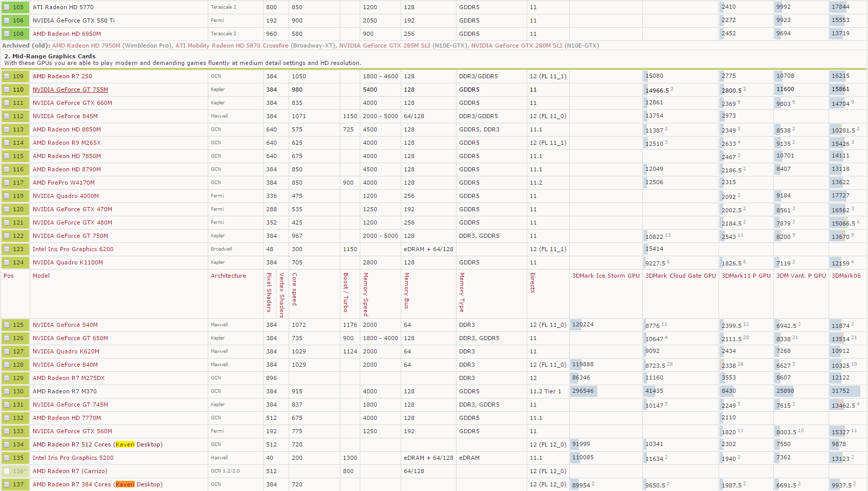Open AMD Radeon HD 8850M page

coord(67,129)
